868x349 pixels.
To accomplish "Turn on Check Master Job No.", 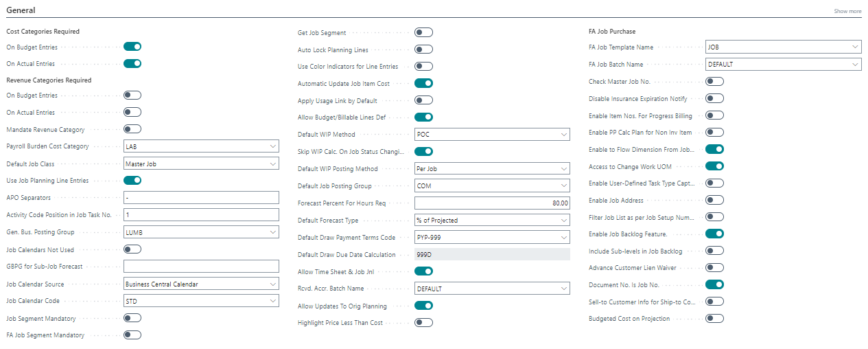I will 714,81.
